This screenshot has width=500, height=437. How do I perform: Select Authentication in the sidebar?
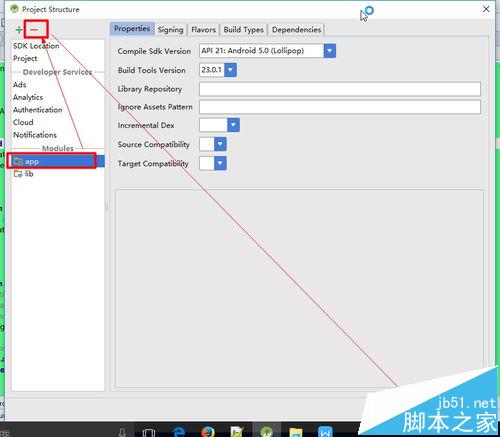pyautogui.click(x=37, y=110)
